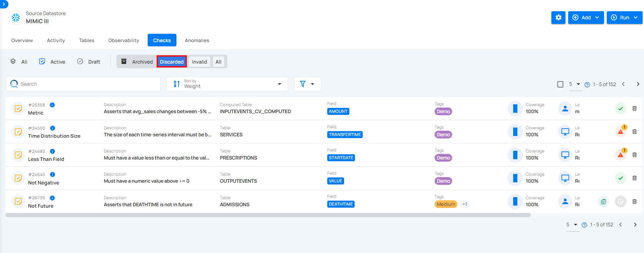Click green checkmark status on Not Negative row
This screenshot has width=644, height=253.
620,178
